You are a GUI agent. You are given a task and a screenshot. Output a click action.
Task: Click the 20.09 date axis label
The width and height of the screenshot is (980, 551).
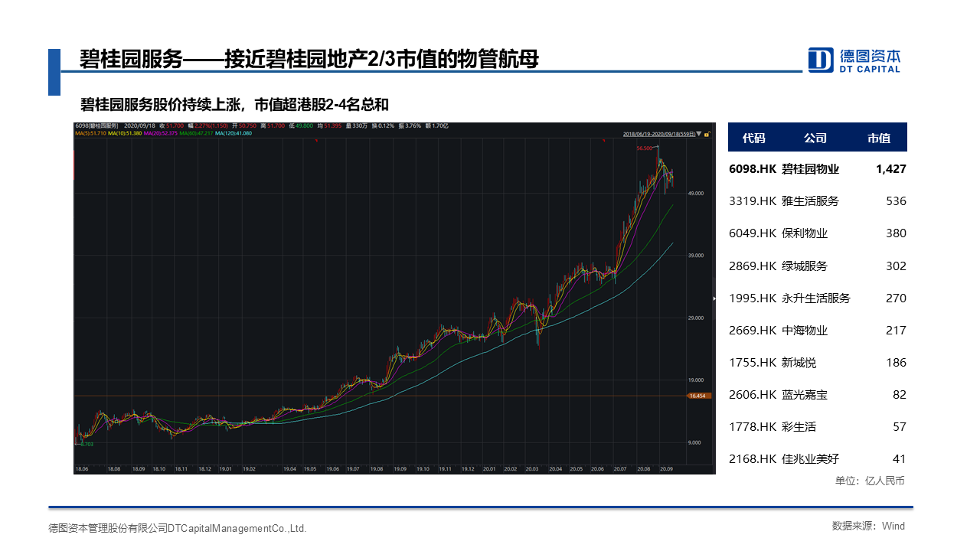pyautogui.click(x=667, y=468)
